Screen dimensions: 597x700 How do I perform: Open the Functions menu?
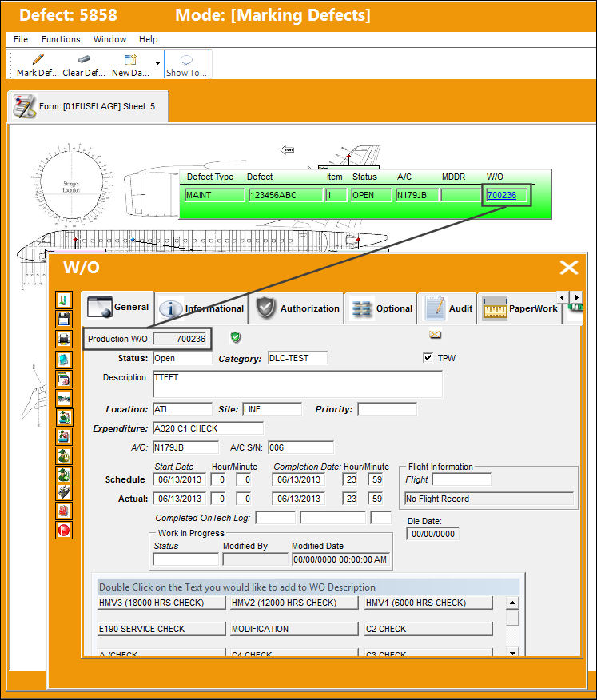coord(61,39)
